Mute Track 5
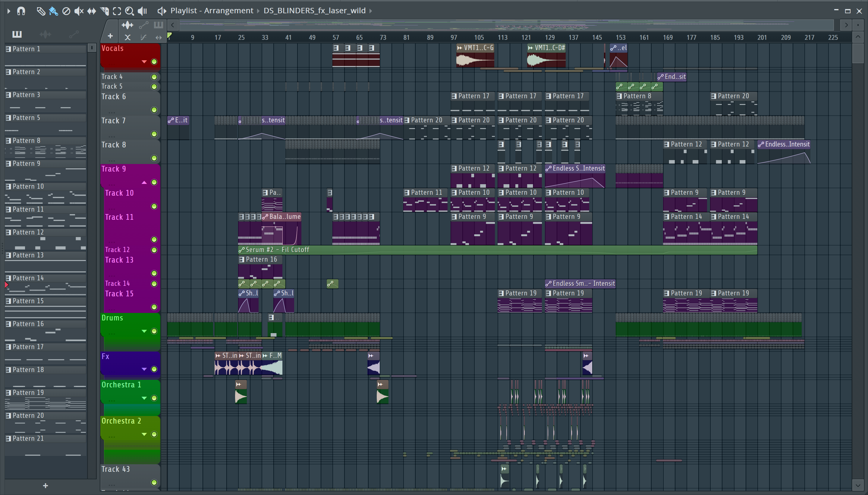Viewport: 868px width, 495px height. tap(154, 87)
